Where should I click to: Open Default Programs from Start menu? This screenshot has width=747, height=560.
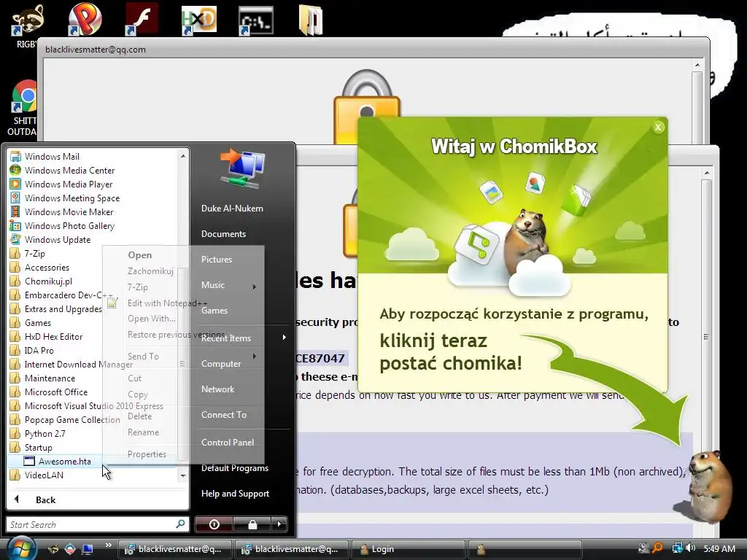tap(235, 468)
